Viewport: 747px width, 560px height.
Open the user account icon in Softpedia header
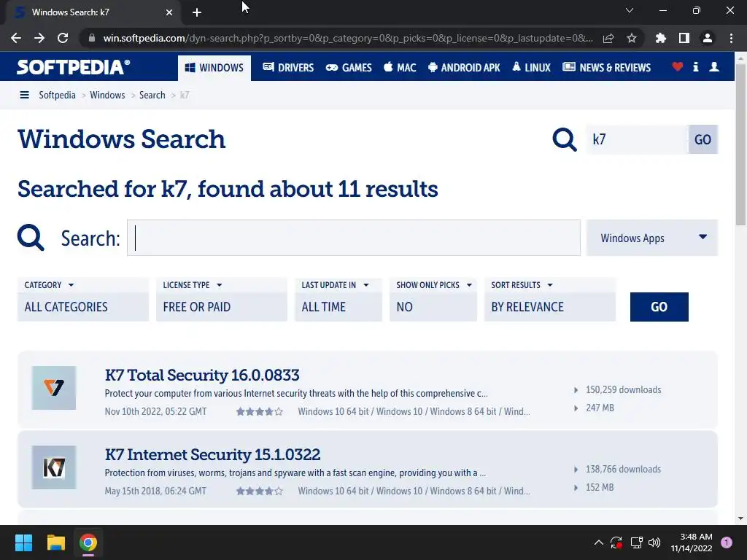point(714,67)
